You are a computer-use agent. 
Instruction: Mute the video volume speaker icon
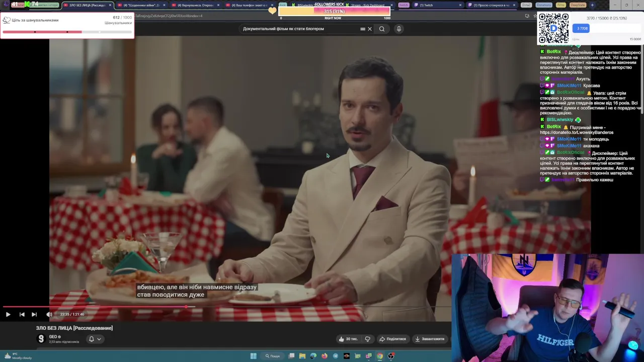click(49, 314)
